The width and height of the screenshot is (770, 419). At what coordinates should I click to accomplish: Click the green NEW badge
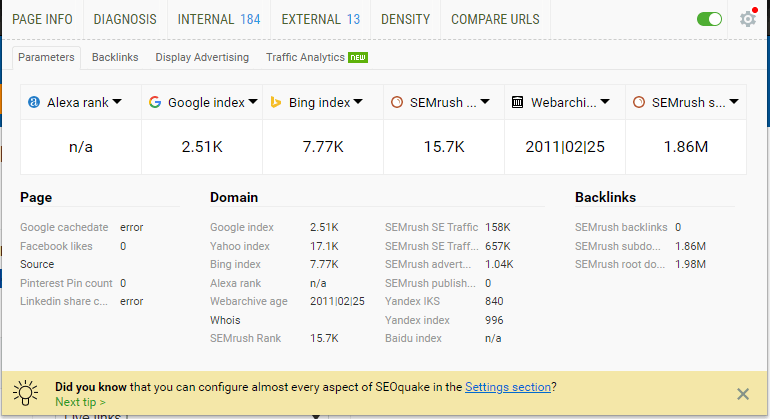click(x=358, y=57)
